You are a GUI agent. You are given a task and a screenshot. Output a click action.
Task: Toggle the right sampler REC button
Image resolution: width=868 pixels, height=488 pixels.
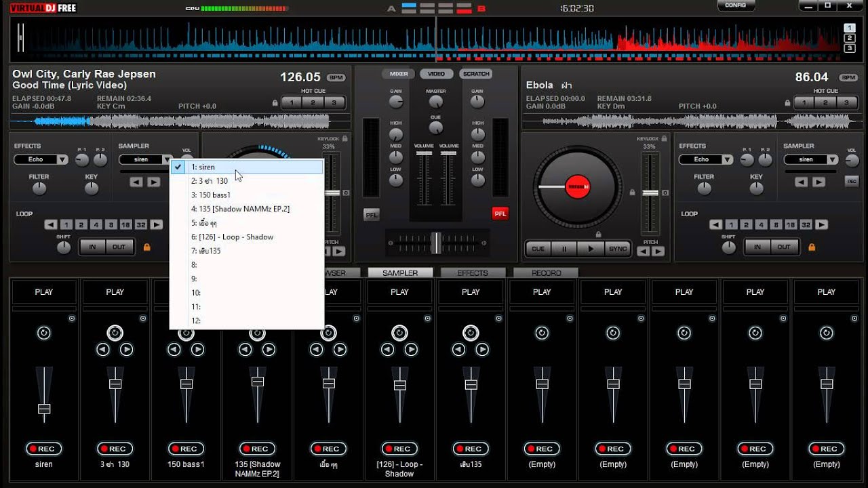[x=851, y=181]
